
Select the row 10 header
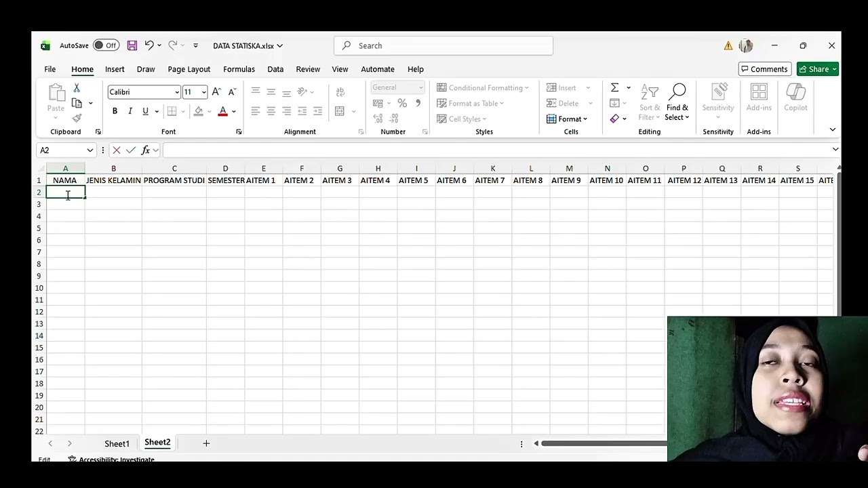tap(39, 287)
